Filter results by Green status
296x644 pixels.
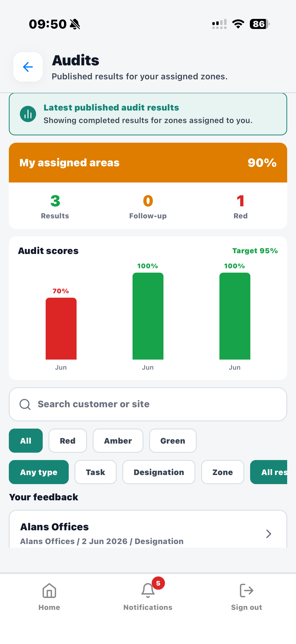click(x=173, y=441)
